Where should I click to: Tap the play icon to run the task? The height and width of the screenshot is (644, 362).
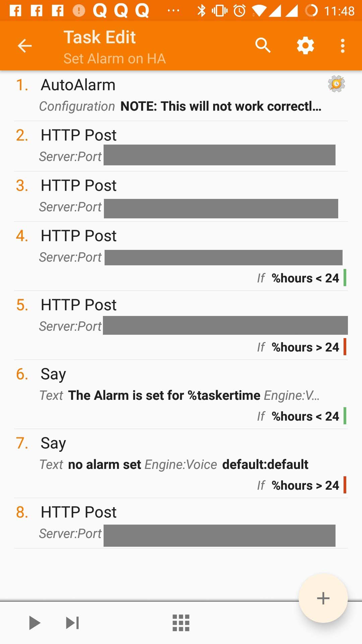pyautogui.click(x=35, y=623)
